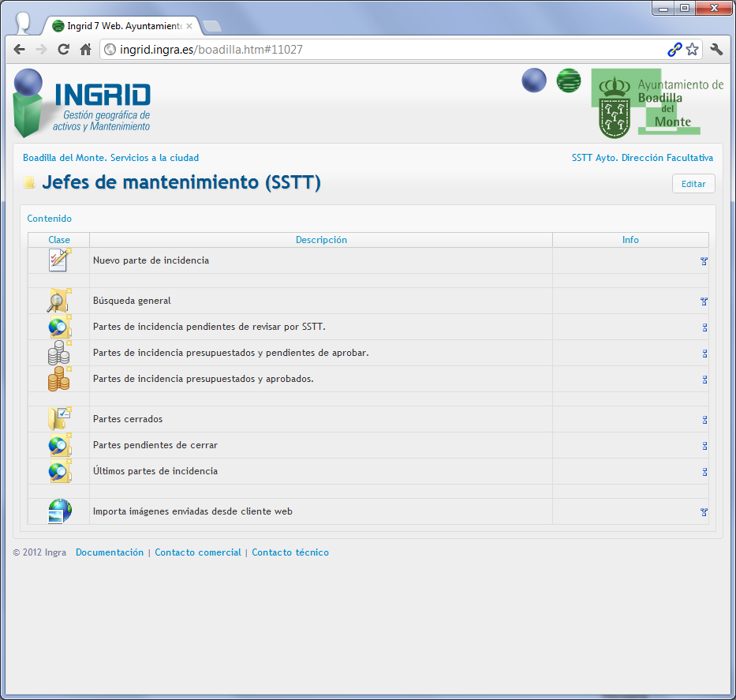
Task: Click the Partes cerrados folder icon
Action: click(59, 419)
